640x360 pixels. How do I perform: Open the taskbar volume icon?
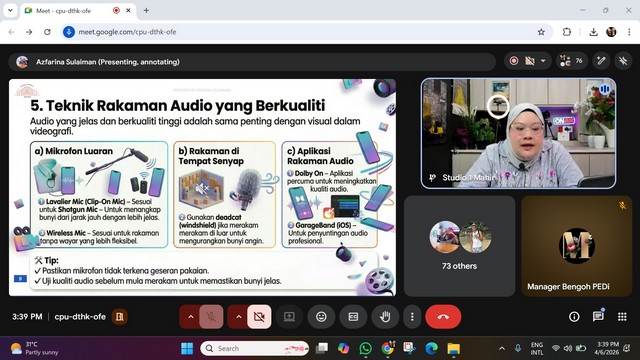pos(568,349)
